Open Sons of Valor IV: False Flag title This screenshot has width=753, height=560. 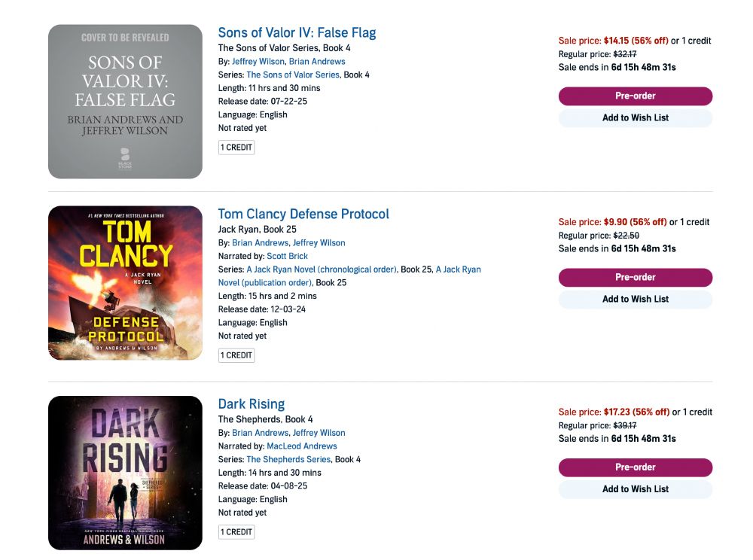pos(297,32)
